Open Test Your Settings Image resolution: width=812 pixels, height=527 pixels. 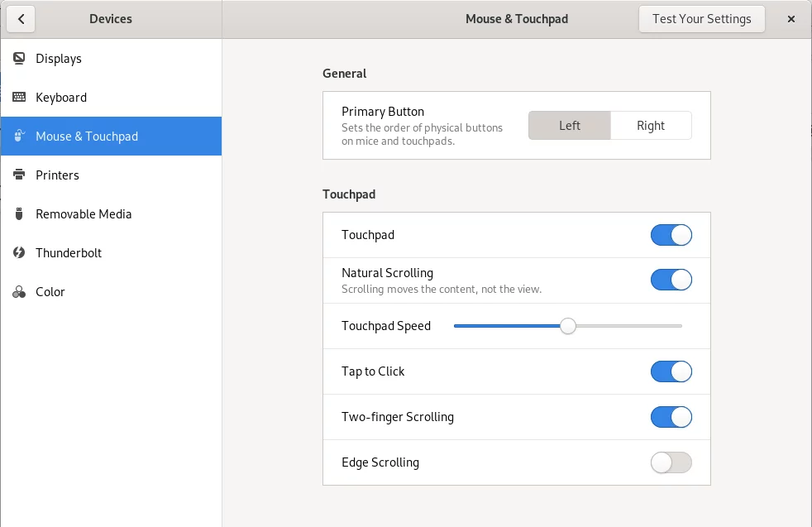(702, 19)
